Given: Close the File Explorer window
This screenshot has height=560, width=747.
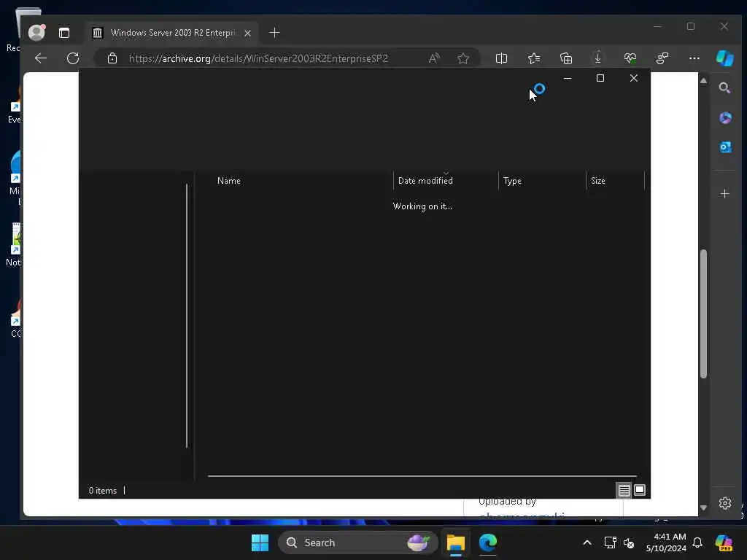Looking at the screenshot, I should (x=634, y=78).
